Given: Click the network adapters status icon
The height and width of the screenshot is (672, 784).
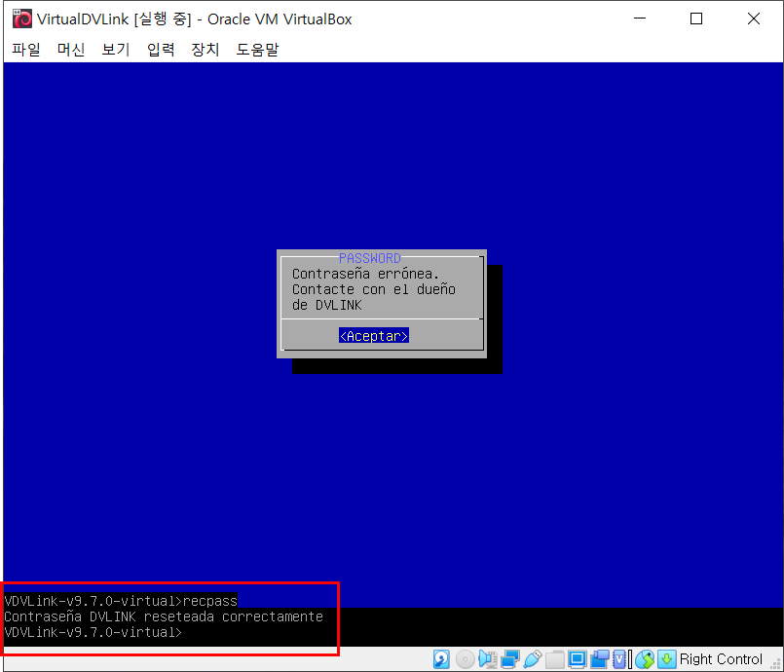Looking at the screenshot, I should click(510, 659).
